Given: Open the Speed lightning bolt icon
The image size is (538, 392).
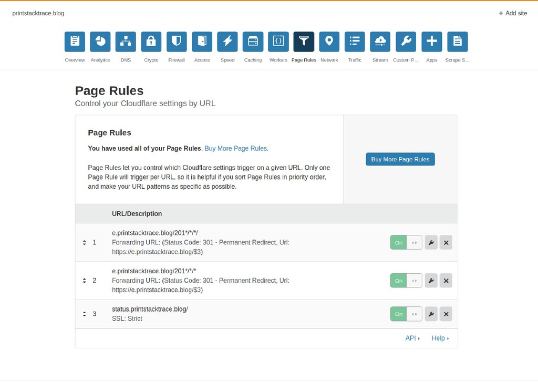Looking at the screenshot, I should click(x=227, y=42).
